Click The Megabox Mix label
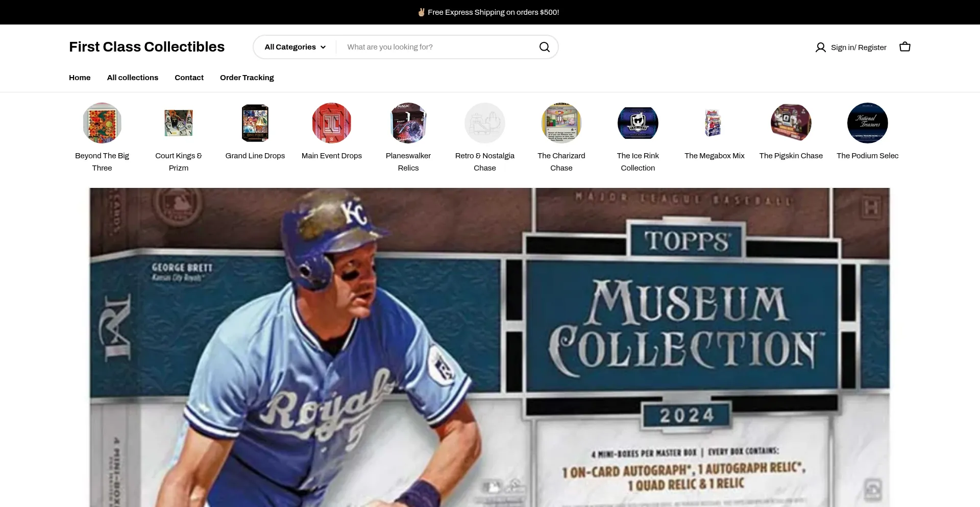The width and height of the screenshot is (980, 507). pos(715,156)
